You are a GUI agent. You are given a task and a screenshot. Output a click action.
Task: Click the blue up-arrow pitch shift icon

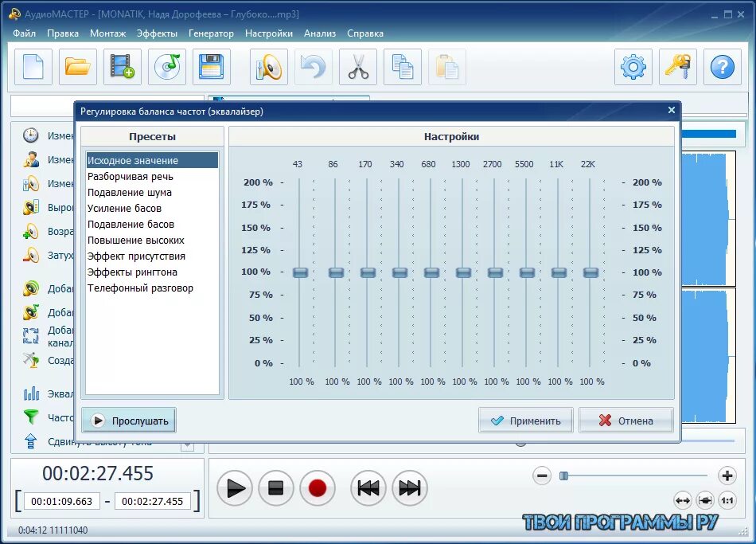click(31, 440)
